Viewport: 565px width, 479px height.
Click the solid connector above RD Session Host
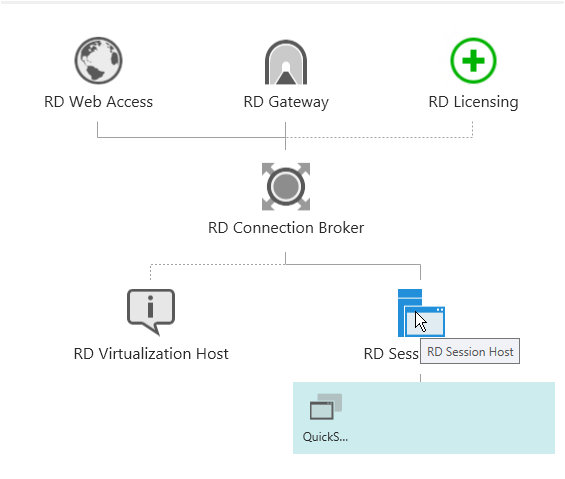[x=353, y=265]
